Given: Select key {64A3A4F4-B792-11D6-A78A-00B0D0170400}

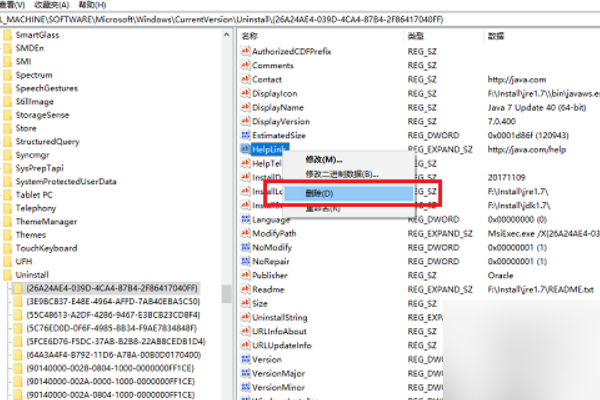Looking at the screenshot, I should coord(114,355).
